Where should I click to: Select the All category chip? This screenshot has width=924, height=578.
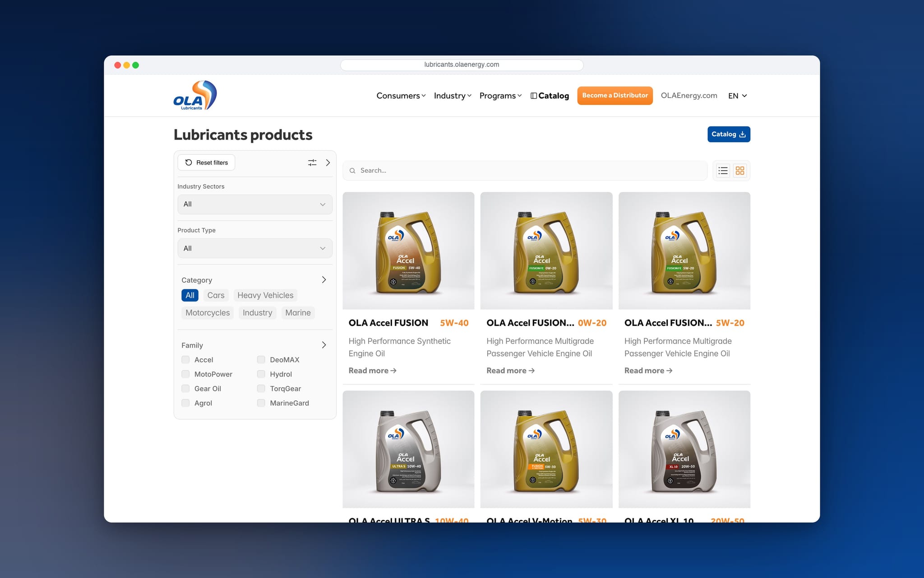tap(190, 295)
